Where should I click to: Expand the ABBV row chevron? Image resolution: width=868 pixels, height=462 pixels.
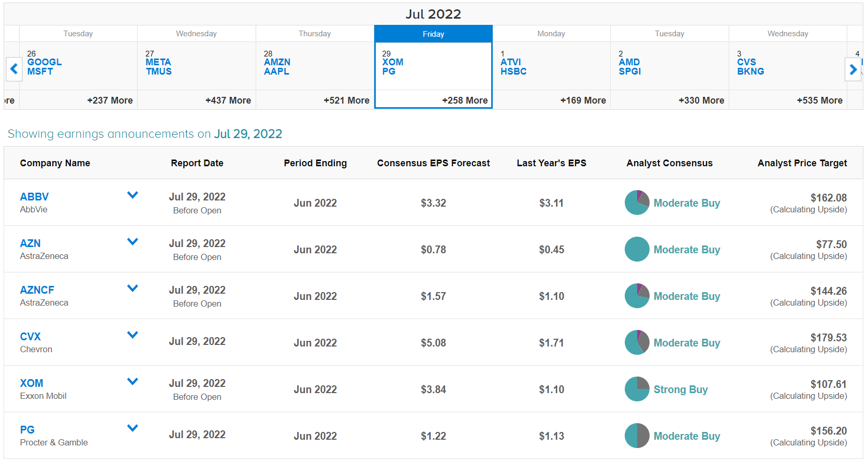[133, 195]
